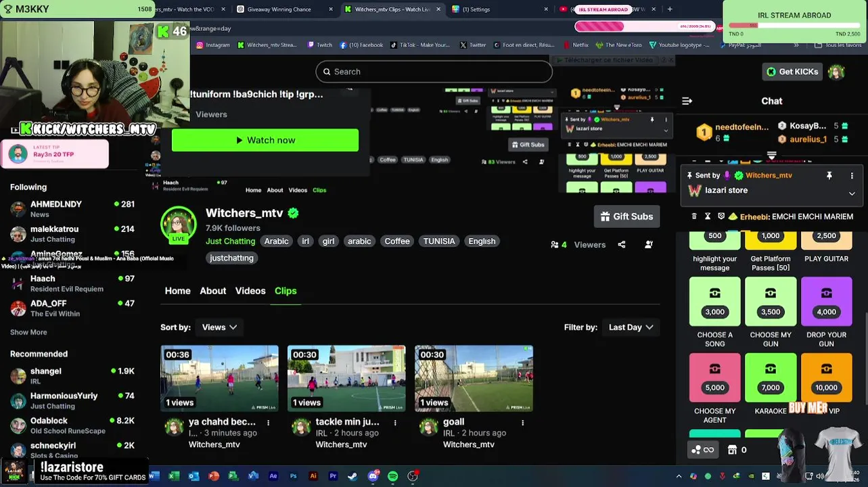Redeem KARAOKE 7,000 reward
Viewport: 868px width, 487px height.
[x=771, y=377]
